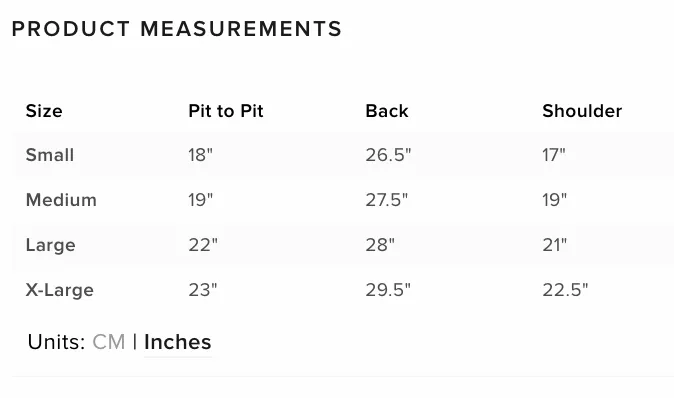Click Large pit to pit value 22"
The image size is (674, 398).
203,245
